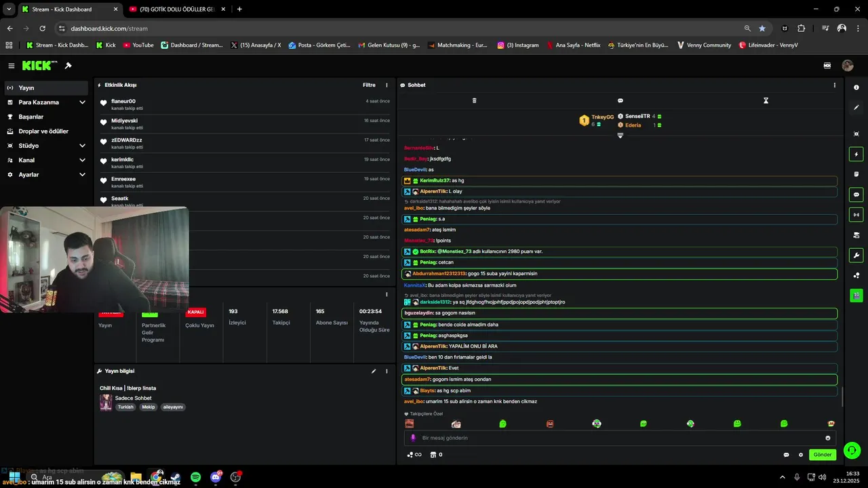Toggle the chat bubble widget in right sidebar
Viewport: 868px width, 488px height.
click(x=856, y=195)
